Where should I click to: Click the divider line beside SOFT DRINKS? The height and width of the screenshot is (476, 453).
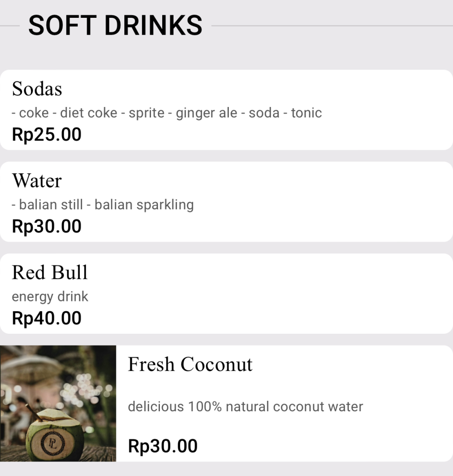click(x=332, y=26)
